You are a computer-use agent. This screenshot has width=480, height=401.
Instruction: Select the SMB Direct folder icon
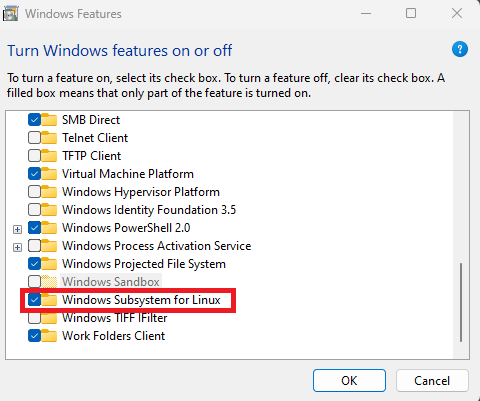pos(49,119)
